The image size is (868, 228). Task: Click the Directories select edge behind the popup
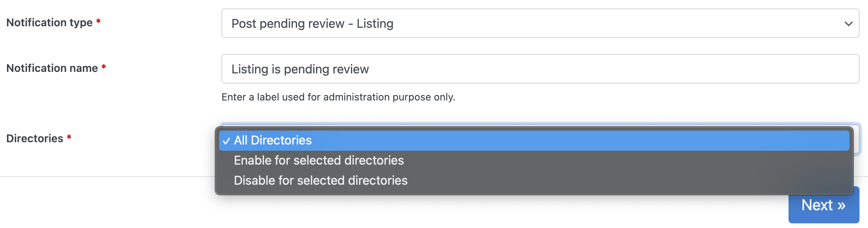coord(857,140)
